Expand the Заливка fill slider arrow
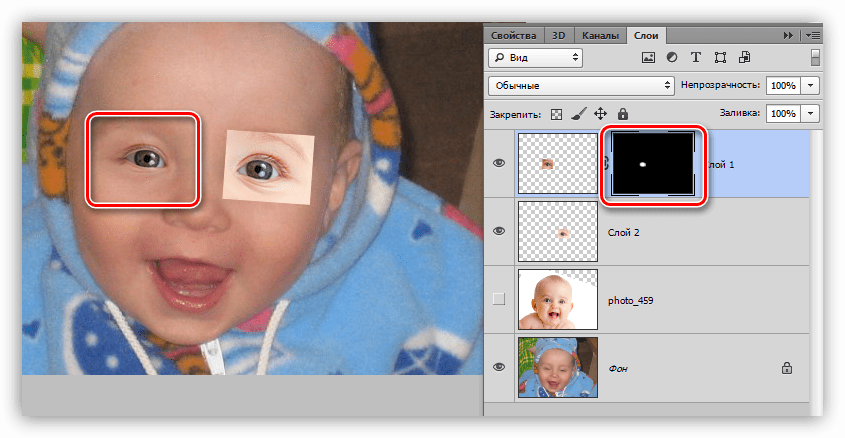Viewport: 845px width, 438px height. [811, 114]
